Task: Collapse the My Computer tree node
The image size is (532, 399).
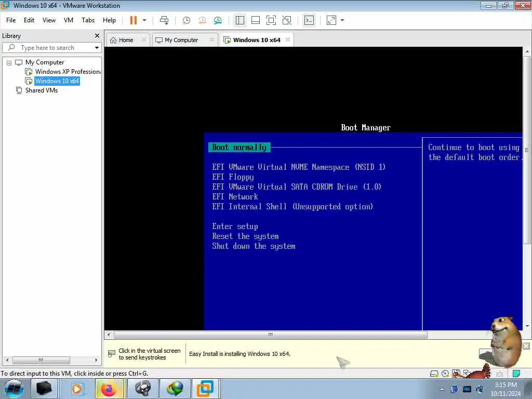Action: coord(9,63)
